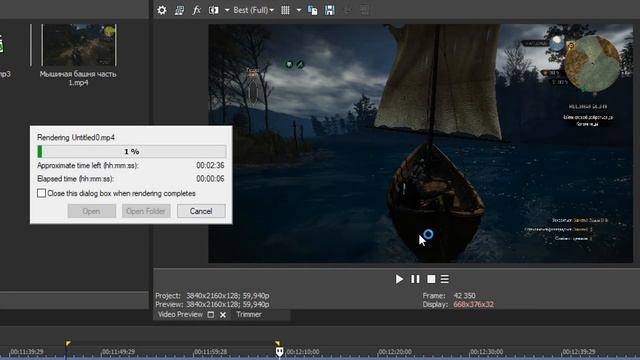Click the Мышиная башня часть 1.mp4 file name
640x360 pixels.
click(78, 78)
